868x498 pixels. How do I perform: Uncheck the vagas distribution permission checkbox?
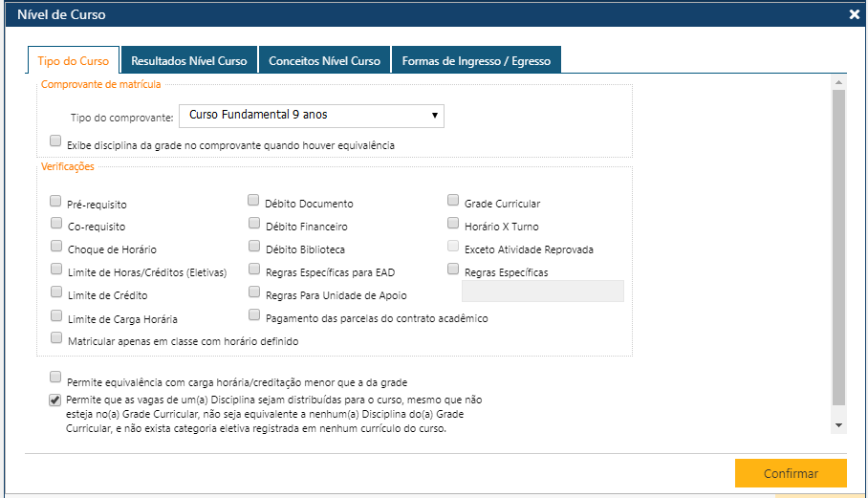(x=55, y=400)
